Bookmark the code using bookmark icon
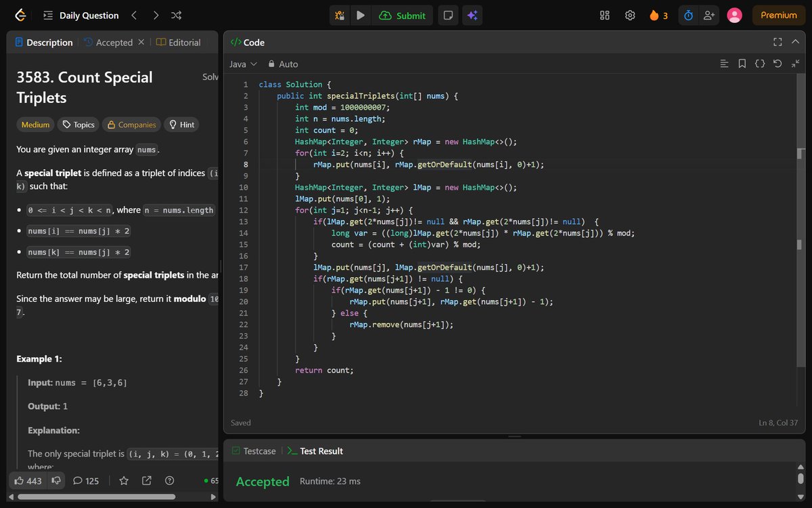Screen dimensions: 812x508 pyautogui.click(x=742, y=64)
